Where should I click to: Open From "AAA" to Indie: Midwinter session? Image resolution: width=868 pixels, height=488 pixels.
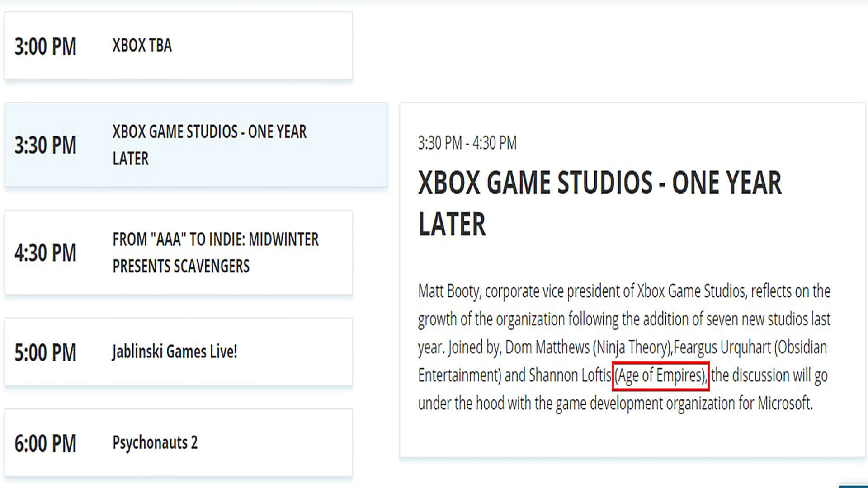pyautogui.click(x=178, y=253)
